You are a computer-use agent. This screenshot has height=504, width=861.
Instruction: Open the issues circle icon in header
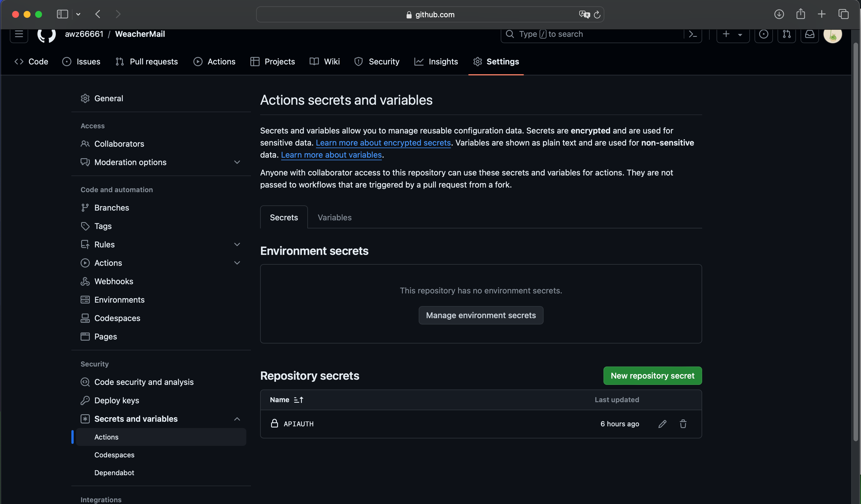point(764,34)
